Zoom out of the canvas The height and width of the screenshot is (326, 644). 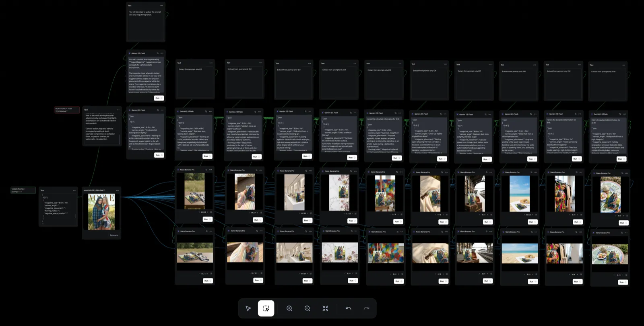click(x=307, y=308)
